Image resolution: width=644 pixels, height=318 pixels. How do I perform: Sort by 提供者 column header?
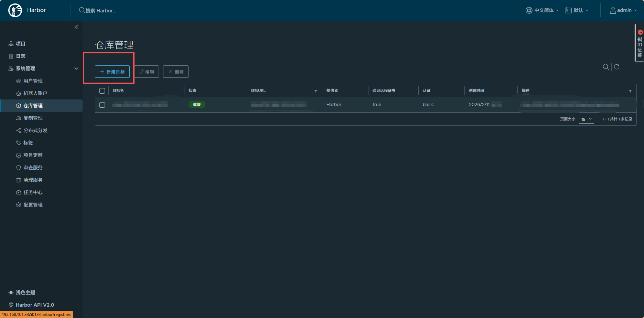[332, 91]
